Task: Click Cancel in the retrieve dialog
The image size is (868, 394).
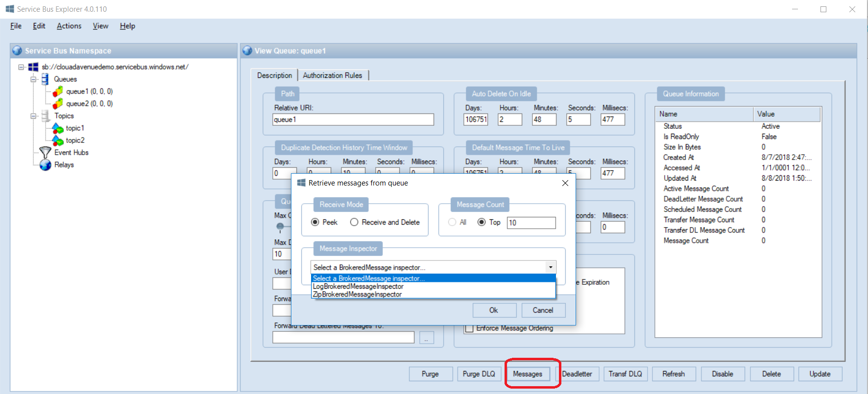Action: click(543, 310)
